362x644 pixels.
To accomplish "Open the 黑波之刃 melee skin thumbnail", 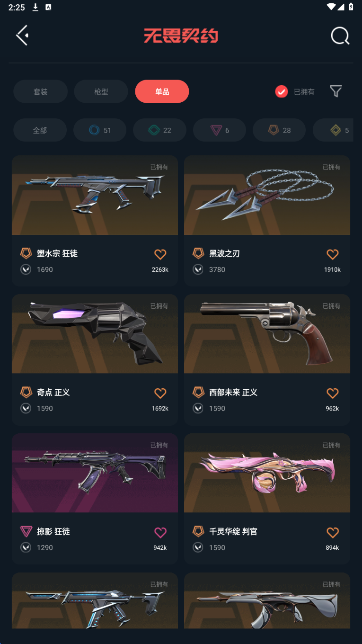I will [267, 195].
